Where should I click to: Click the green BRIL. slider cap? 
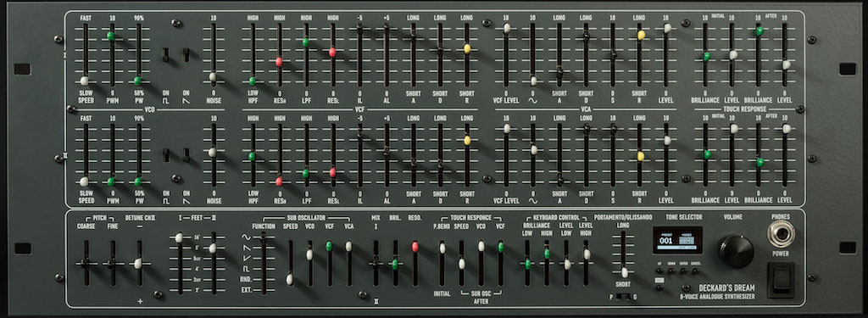[395, 264]
